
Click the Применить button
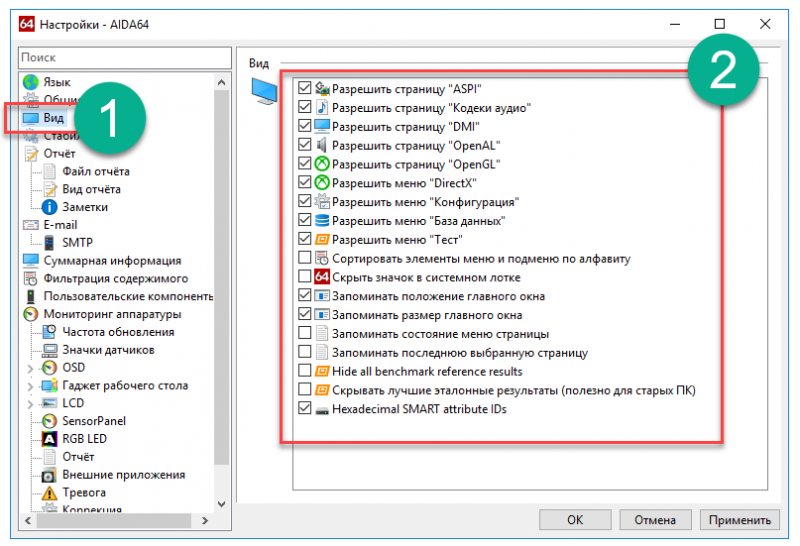click(x=739, y=519)
